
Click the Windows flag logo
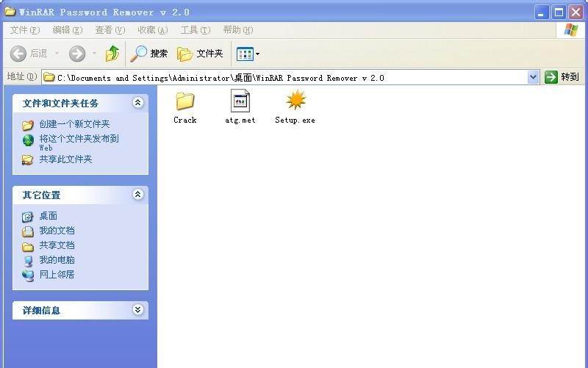pos(571,29)
